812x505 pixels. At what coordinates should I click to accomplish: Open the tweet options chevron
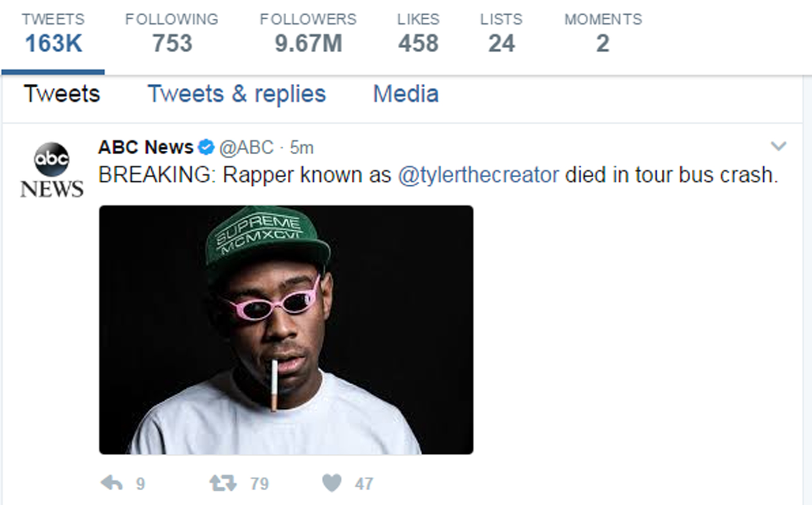778,147
